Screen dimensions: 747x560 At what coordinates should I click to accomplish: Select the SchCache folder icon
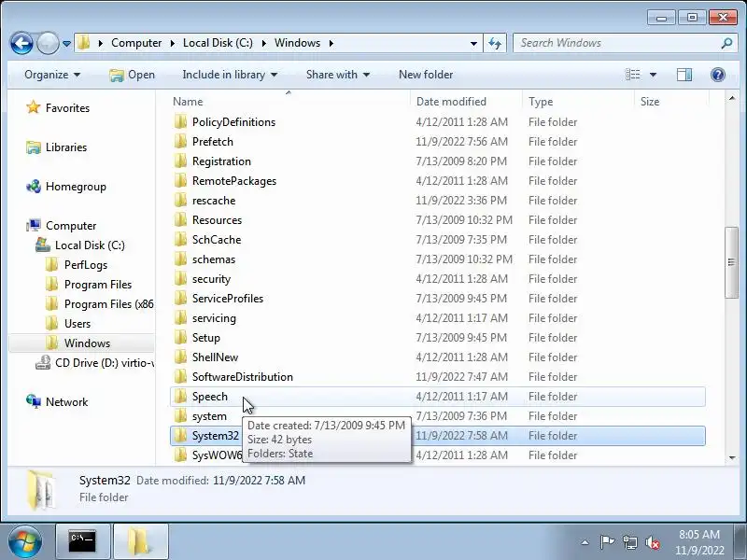(180, 239)
